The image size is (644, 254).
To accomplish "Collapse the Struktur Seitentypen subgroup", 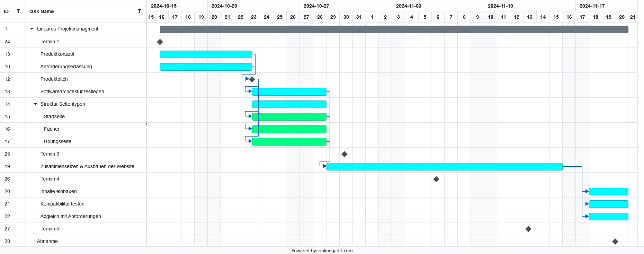I will (x=35, y=104).
